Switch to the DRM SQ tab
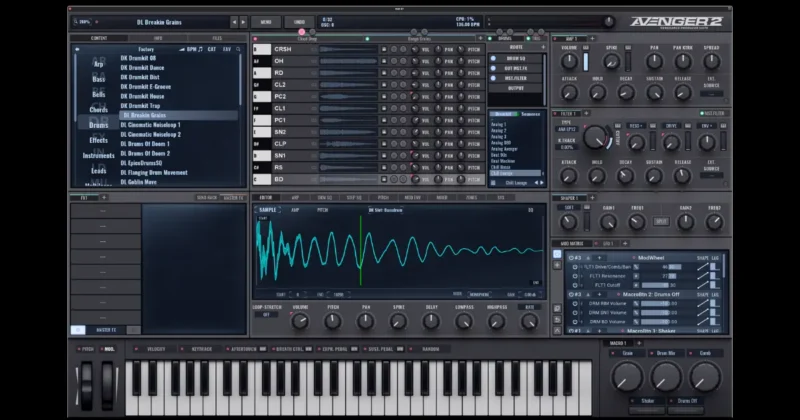This screenshot has width=800, height=420. tap(325, 197)
